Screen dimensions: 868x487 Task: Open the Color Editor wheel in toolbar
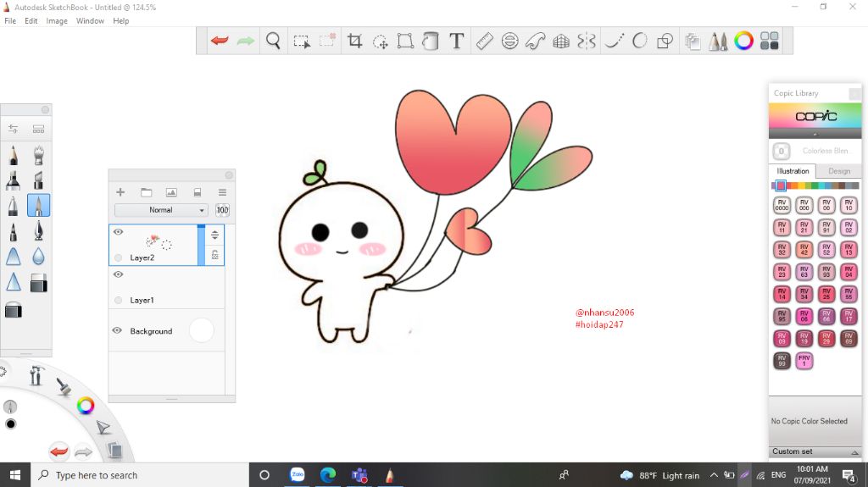click(x=743, y=41)
